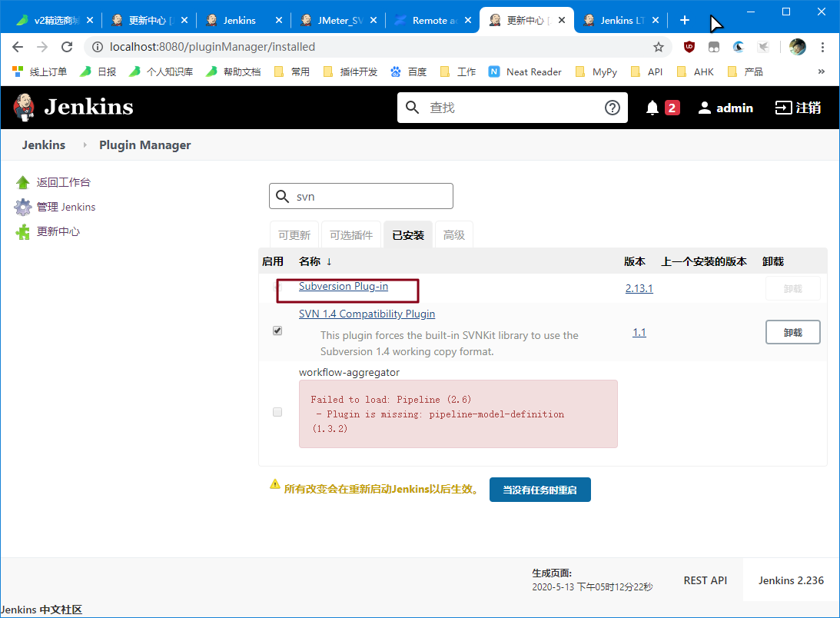Click the Jenkins 2.236 version link
Viewport: 840px width, 618px height.
pos(791,580)
